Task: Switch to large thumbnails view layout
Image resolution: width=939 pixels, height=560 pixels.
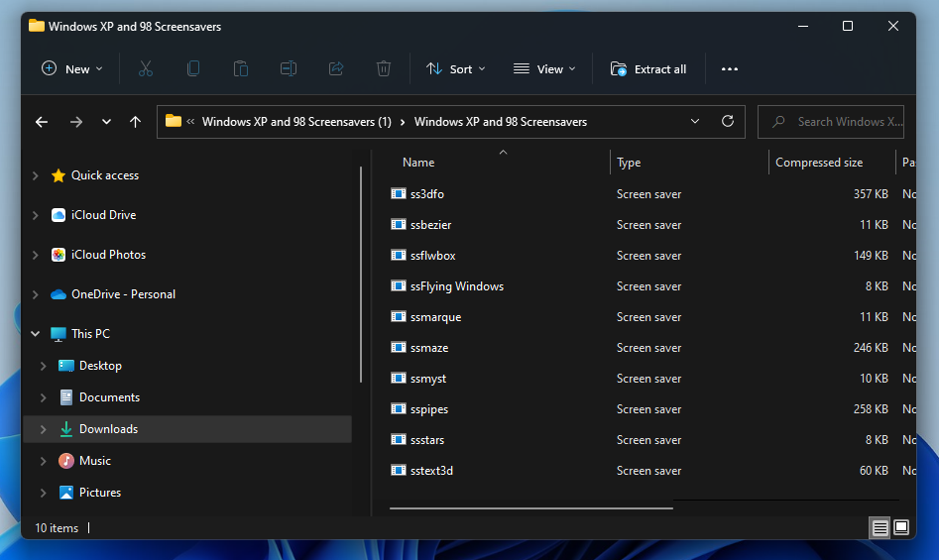Action: (x=901, y=528)
